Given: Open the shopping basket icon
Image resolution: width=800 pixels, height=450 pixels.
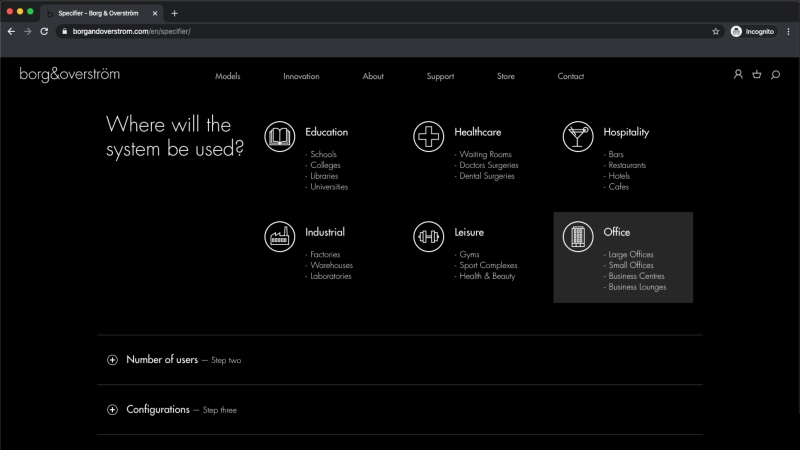Looking at the screenshot, I should (x=757, y=74).
